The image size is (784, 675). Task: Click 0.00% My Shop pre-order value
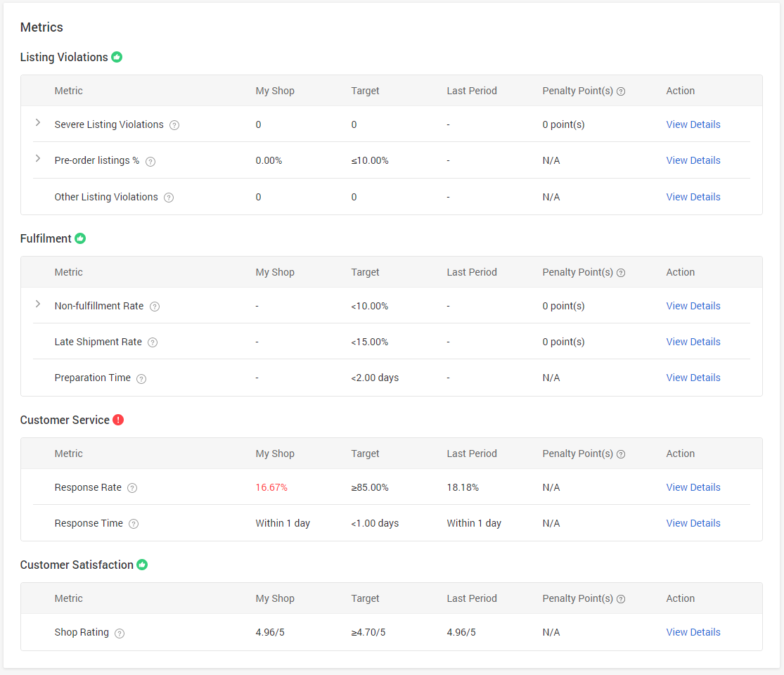(269, 160)
